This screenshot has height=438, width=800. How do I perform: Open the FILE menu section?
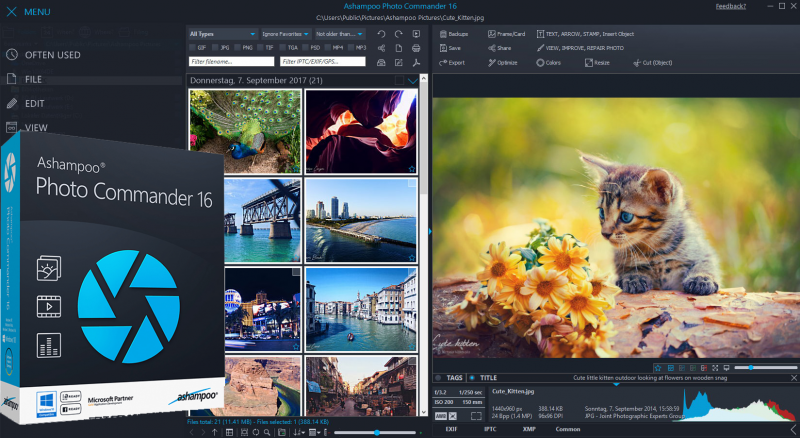click(24, 79)
